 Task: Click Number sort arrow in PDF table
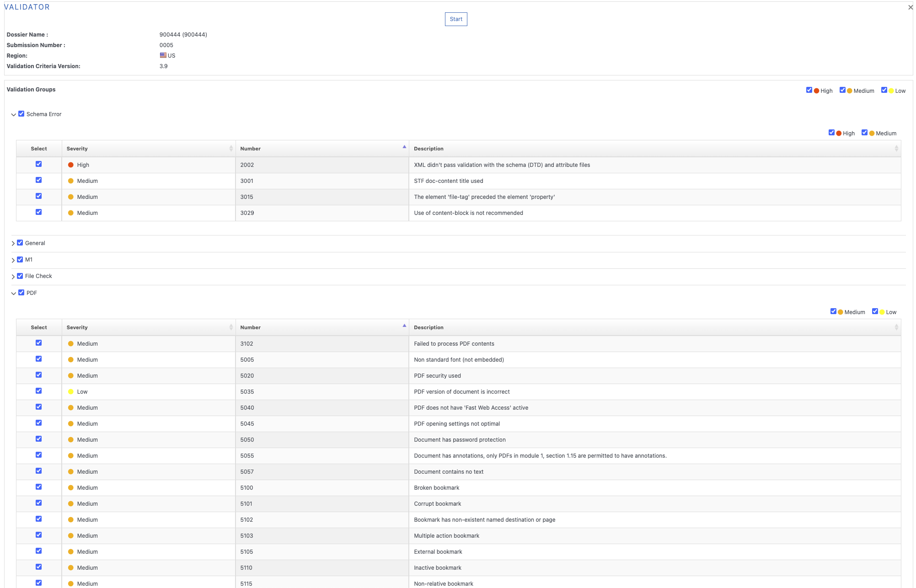pyautogui.click(x=404, y=326)
